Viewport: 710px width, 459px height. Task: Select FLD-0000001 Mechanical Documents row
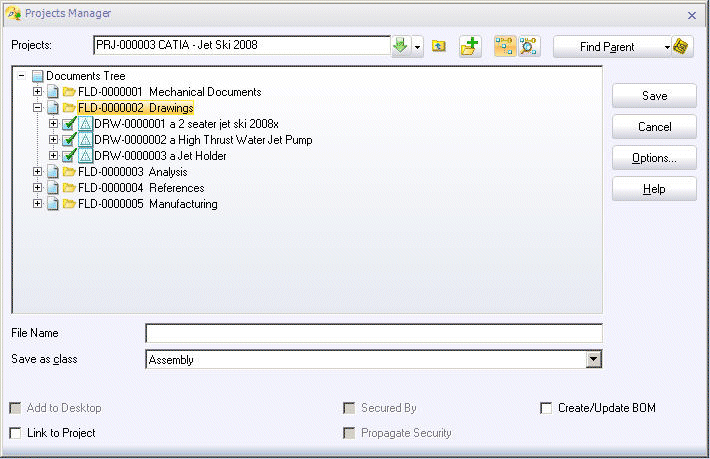click(170, 92)
